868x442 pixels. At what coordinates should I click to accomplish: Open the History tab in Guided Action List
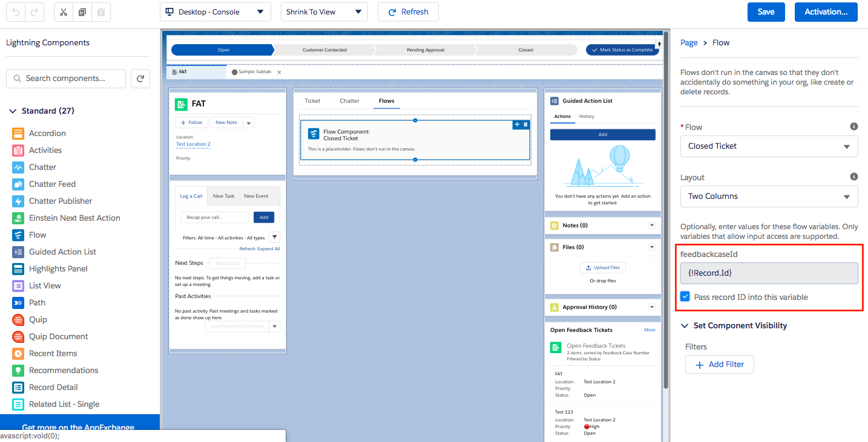[587, 117]
